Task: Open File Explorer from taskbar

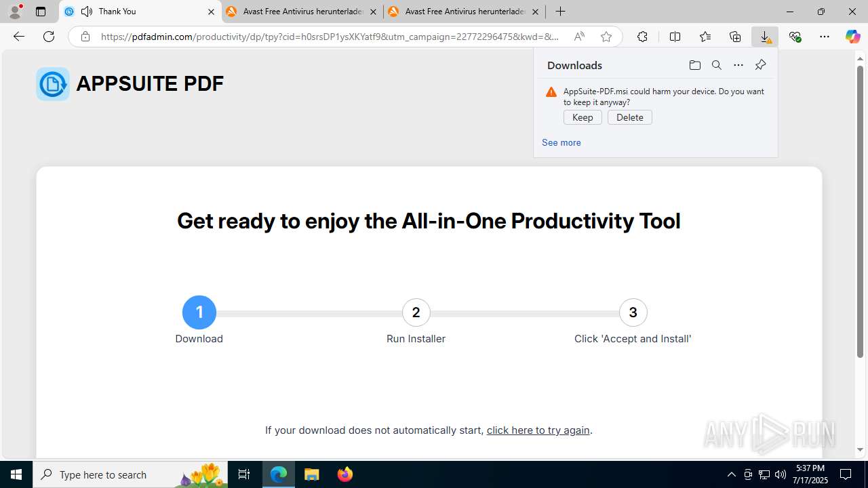Action: coord(312,474)
